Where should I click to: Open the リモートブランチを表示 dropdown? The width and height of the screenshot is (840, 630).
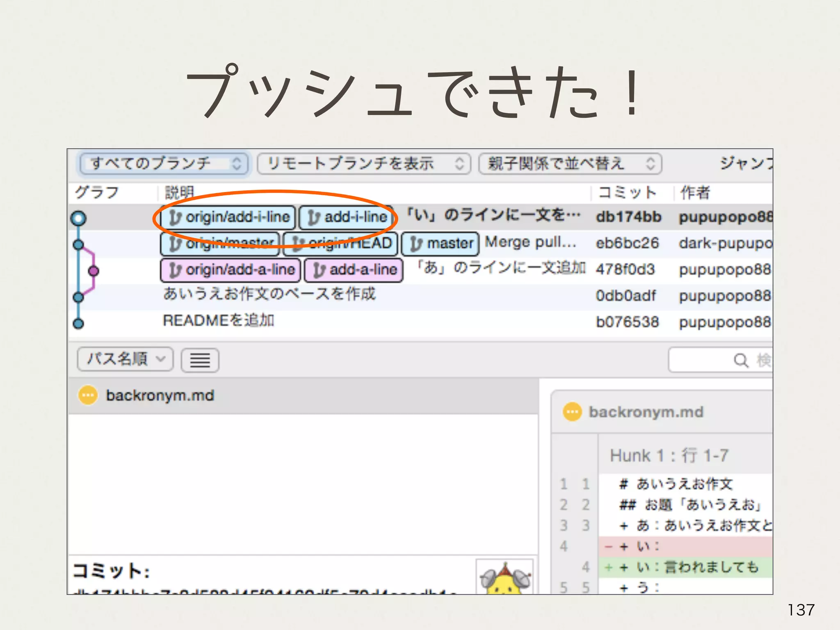(363, 164)
